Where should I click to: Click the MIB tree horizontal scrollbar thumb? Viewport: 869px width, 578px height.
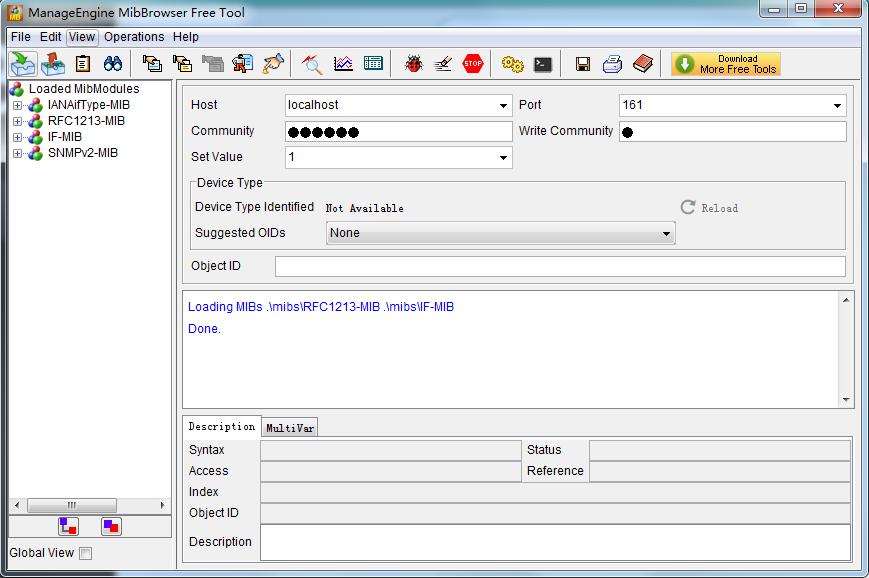coord(72,505)
